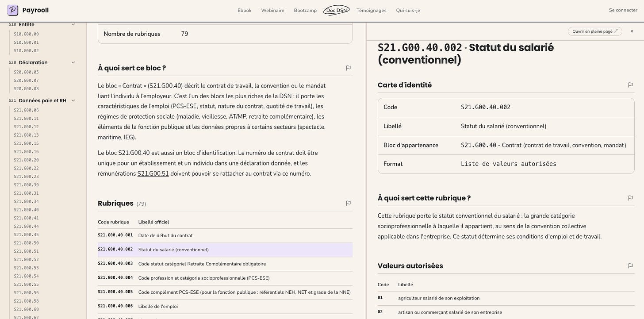Select S21.G00.23 in the sidebar
Viewport: 644px width, 319px height.
26,177
